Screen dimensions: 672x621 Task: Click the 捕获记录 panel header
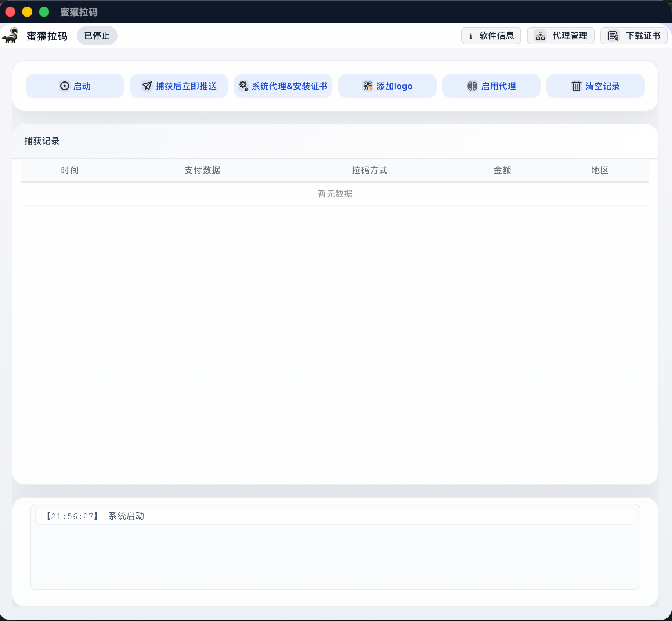tap(41, 141)
